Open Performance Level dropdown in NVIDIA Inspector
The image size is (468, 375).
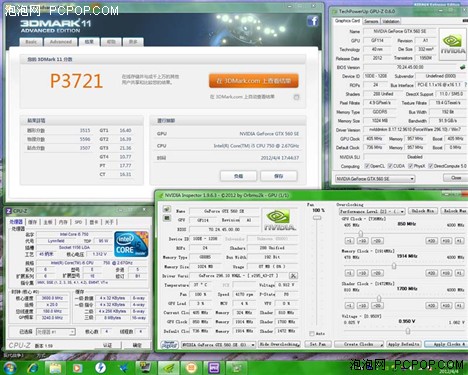click(x=372, y=212)
